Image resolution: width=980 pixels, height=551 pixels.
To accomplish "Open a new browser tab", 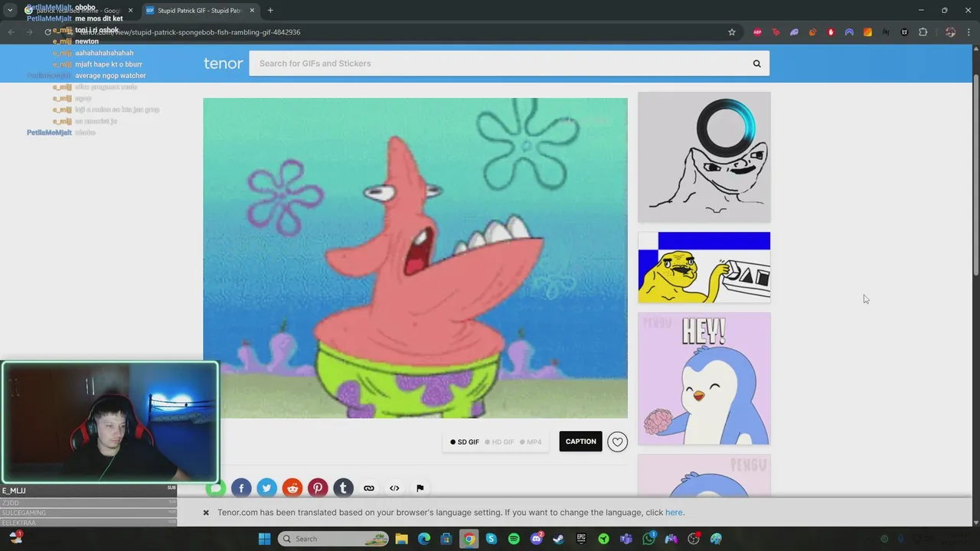I will tap(270, 11).
